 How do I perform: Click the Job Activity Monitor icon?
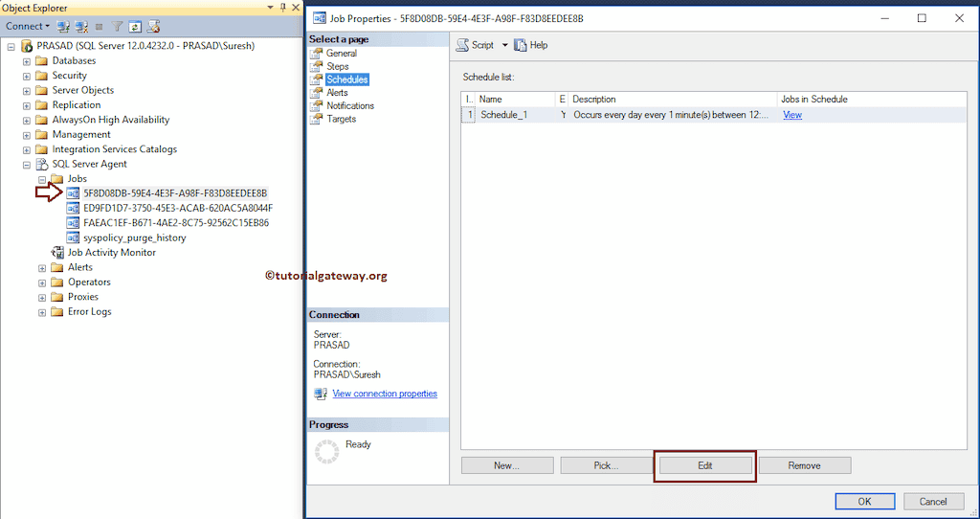57,253
